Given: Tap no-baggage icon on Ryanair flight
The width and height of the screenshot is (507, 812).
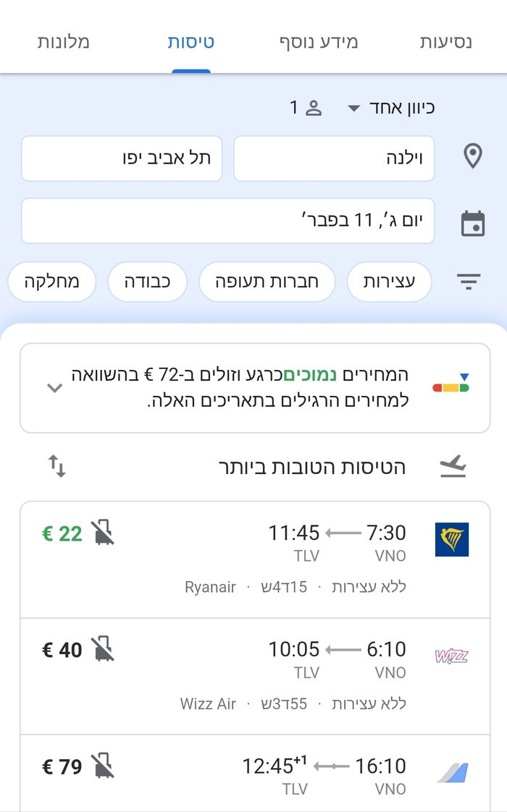Looking at the screenshot, I should click(103, 533).
